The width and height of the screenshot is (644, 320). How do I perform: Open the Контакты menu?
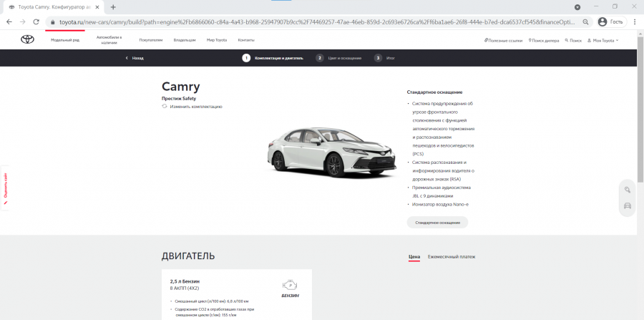point(246,40)
